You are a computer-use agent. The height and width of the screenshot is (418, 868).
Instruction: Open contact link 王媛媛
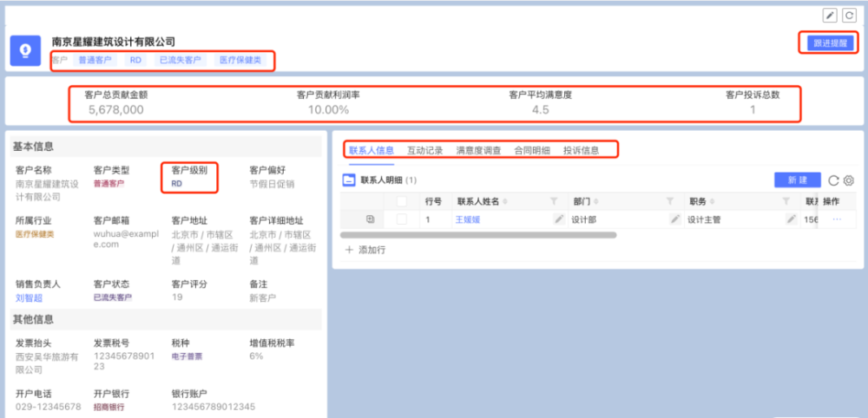tap(468, 219)
